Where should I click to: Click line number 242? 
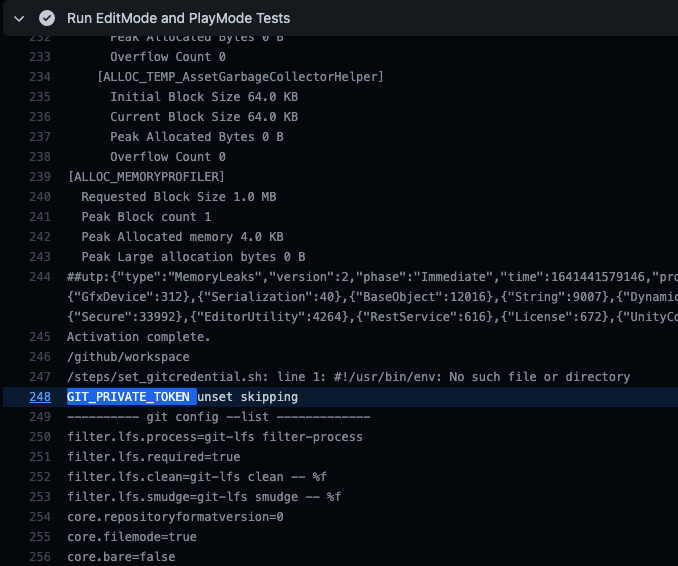click(x=40, y=237)
